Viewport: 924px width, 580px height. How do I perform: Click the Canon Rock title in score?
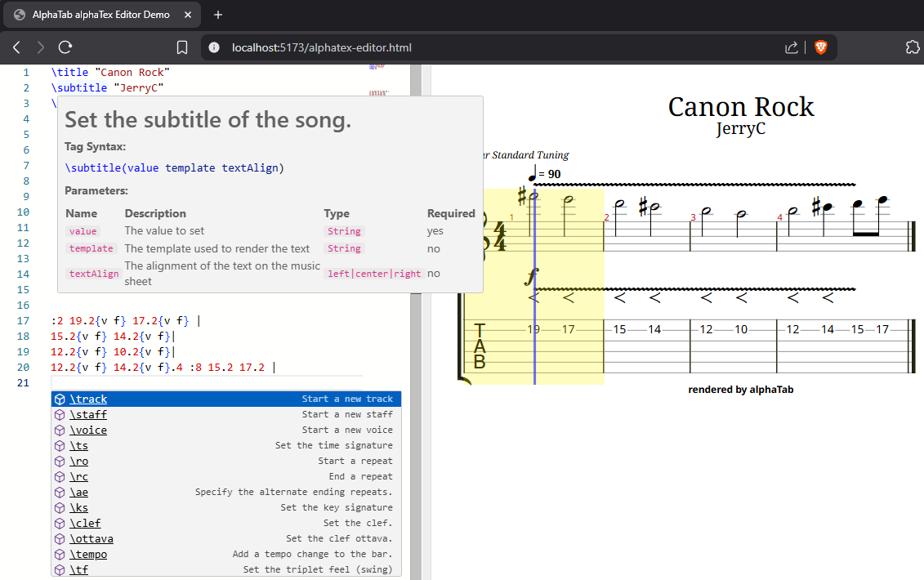tap(740, 107)
